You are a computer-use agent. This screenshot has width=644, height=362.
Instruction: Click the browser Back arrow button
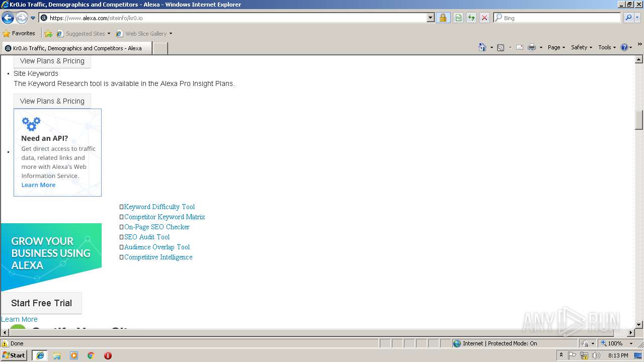click(x=8, y=18)
